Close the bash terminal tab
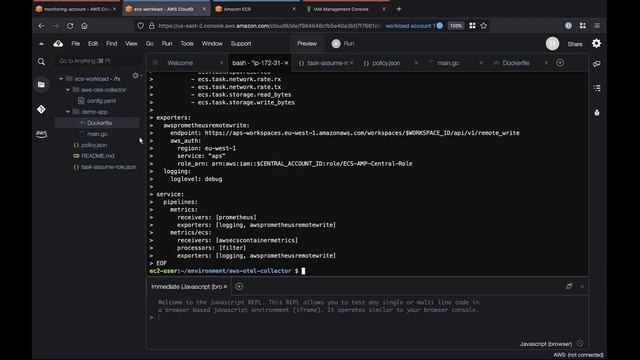Viewport: 640px width, 360px height. [x=287, y=63]
